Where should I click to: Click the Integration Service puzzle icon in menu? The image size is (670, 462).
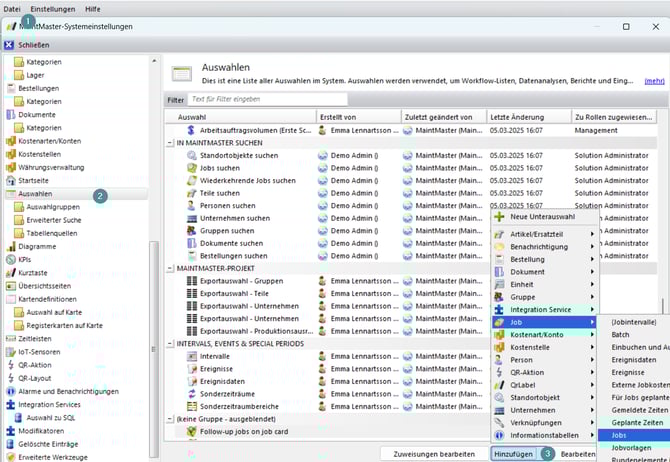pyautogui.click(x=500, y=310)
